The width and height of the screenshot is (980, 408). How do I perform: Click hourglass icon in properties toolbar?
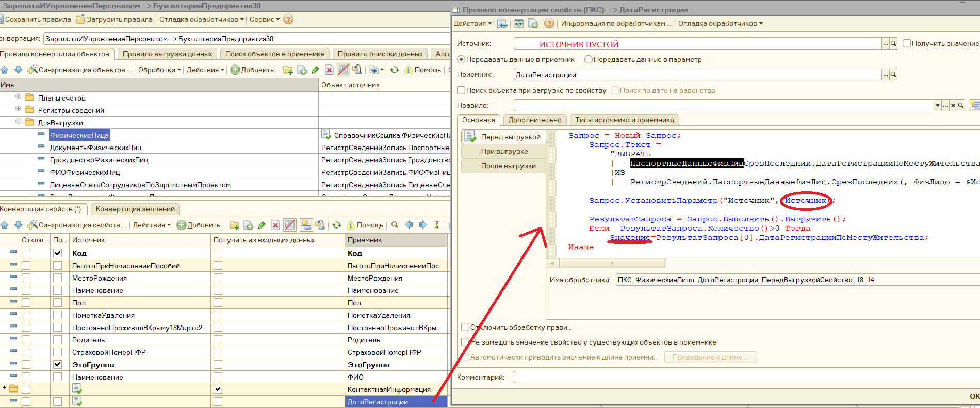point(437,225)
